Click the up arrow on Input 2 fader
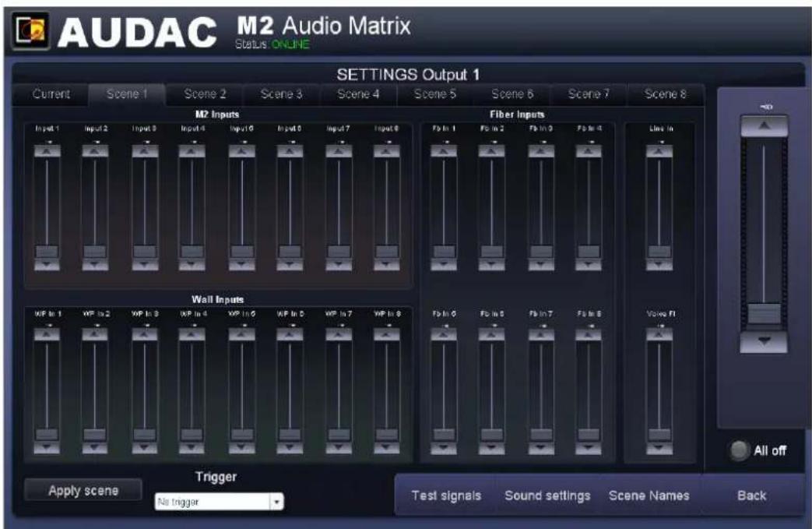812x529 pixels. 95,151
